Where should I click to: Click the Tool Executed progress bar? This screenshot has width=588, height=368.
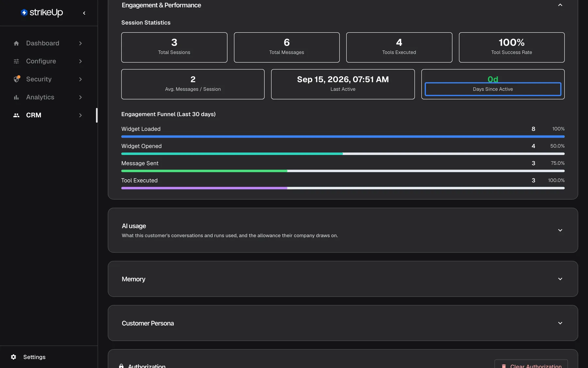343,188
